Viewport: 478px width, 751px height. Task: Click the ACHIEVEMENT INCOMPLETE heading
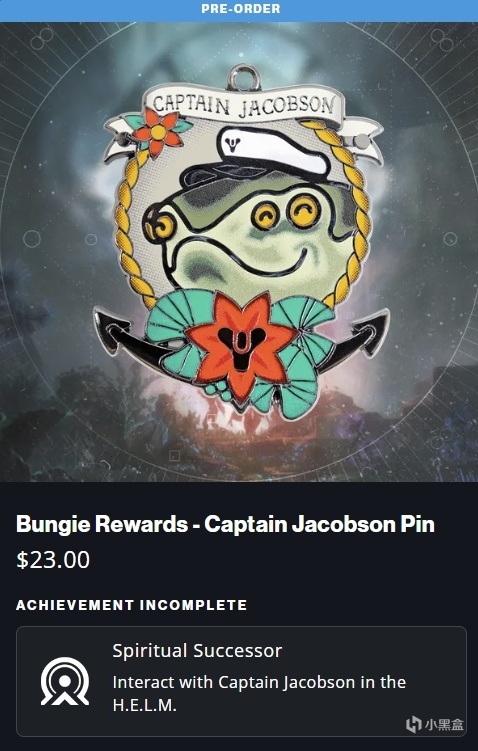(132, 605)
